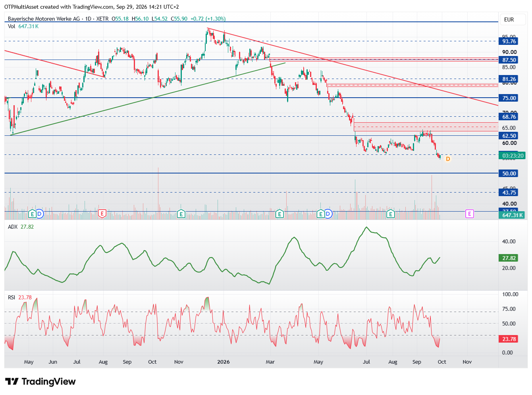Click the red 23.78 RSI value label
Image resolution: width=532 pixels, height=395 pixels.
coord(509,339)
